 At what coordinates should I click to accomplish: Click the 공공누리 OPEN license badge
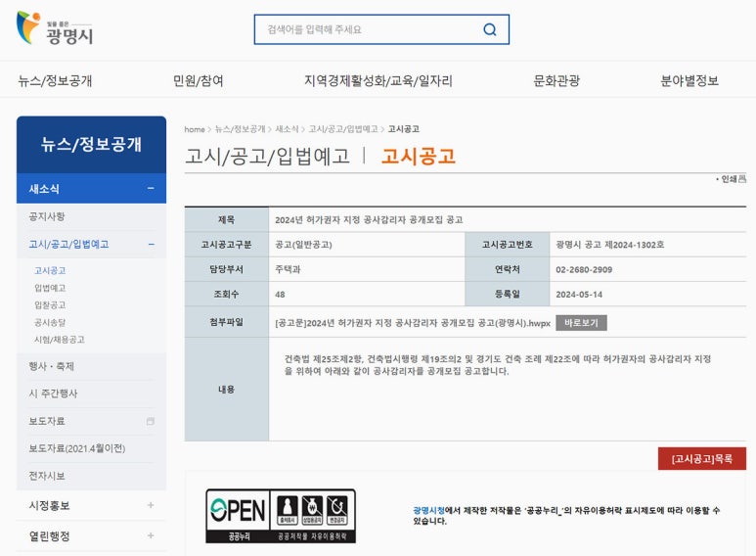pyautogui.click(x=281, y=516)
